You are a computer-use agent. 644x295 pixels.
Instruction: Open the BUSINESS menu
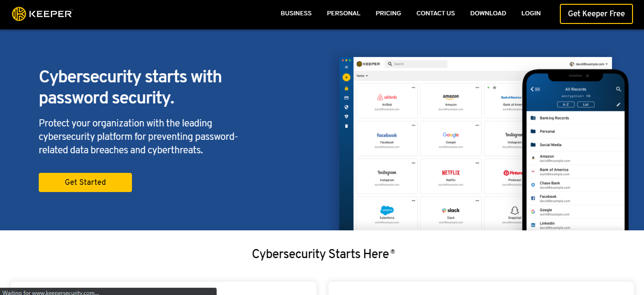(296, 13)
